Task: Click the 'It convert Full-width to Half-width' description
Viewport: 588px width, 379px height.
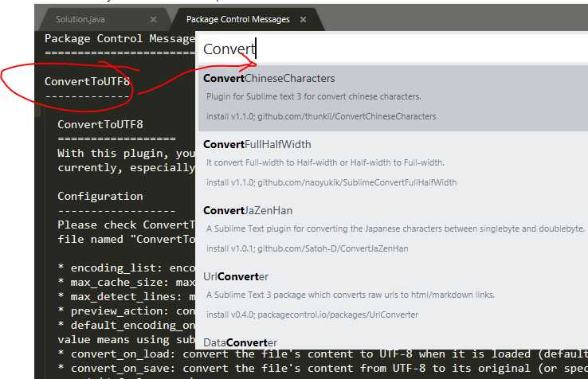Action: point(325,162)
